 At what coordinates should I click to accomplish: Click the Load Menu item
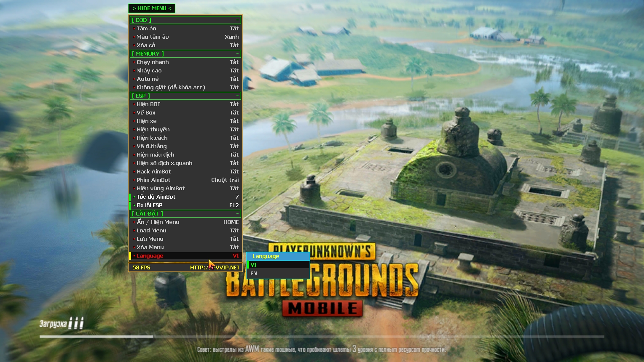pos(185,230)
